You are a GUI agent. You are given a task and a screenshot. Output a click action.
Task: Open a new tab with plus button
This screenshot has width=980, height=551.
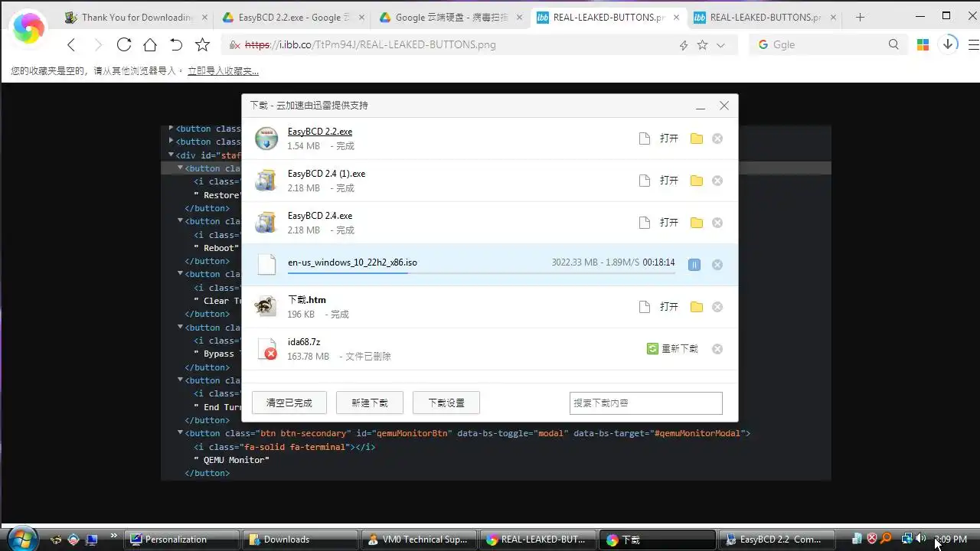860,18
